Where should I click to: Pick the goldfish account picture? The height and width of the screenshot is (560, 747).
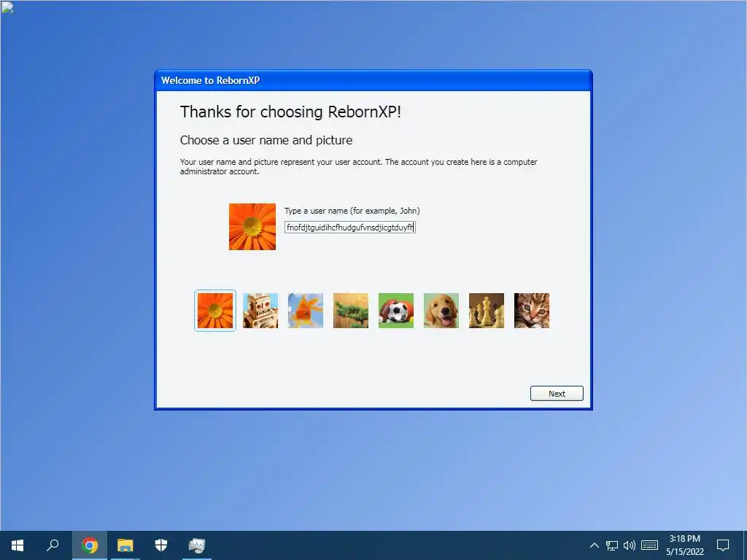[306, 311]
